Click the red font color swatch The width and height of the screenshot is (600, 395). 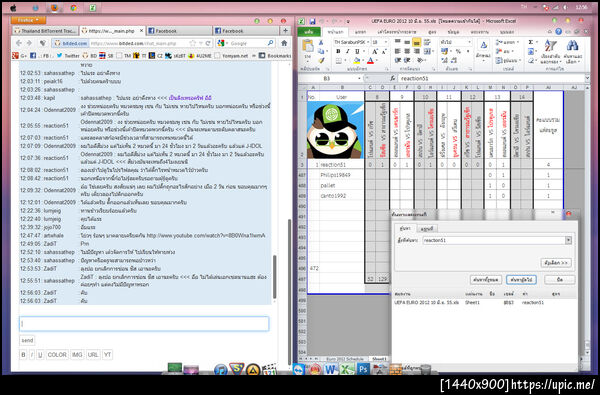370,60
